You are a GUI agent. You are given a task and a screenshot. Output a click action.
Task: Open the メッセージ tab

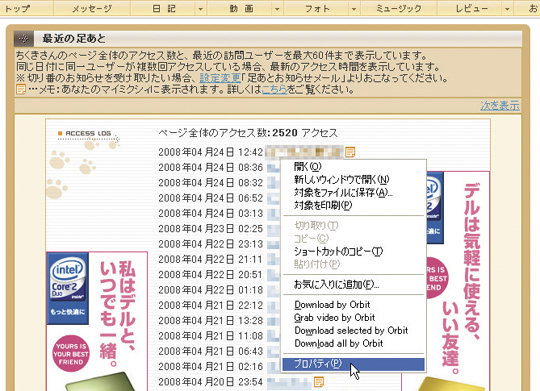pyautogui.click(x=92, y=8)
